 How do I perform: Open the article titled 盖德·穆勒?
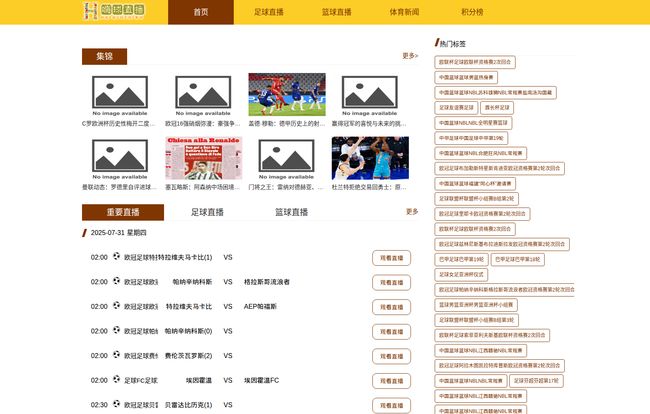(286, 123)
